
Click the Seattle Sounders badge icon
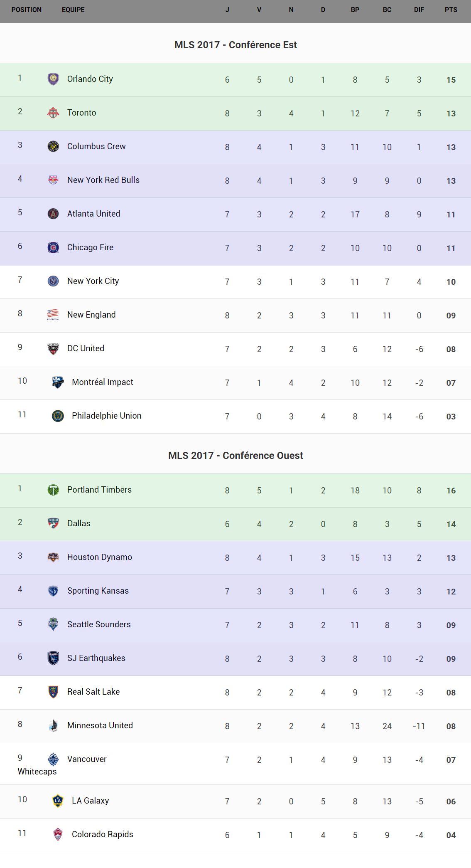tap(53, 624)
